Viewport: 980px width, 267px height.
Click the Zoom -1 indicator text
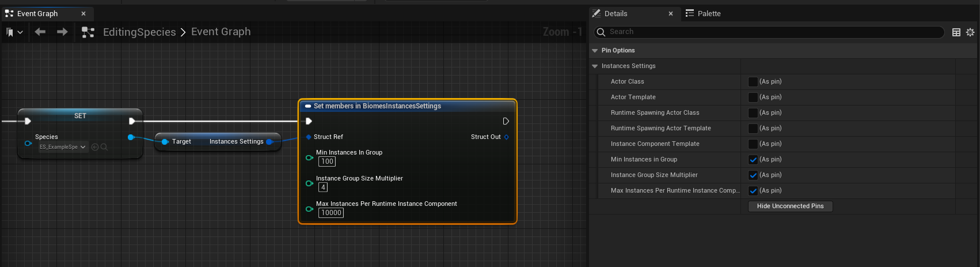click(562, 32)
